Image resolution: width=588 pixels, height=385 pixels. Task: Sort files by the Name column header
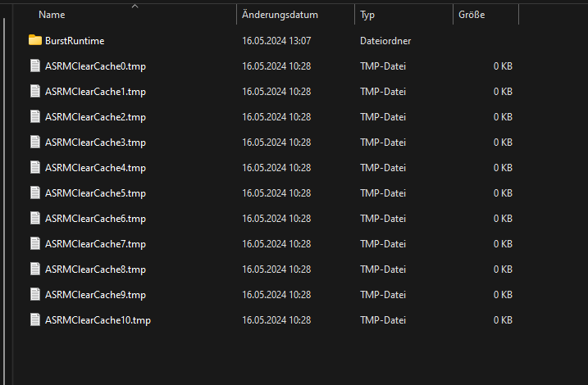pos(52,15)
